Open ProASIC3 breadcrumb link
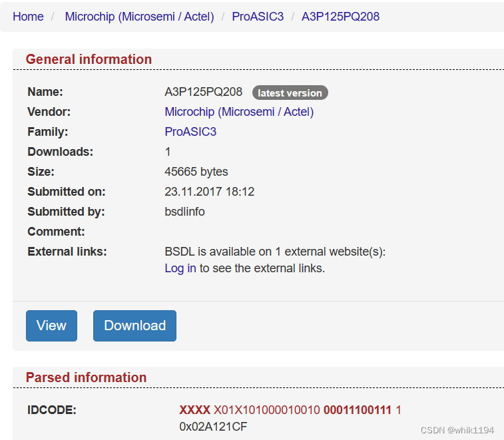 coord(258,17)
